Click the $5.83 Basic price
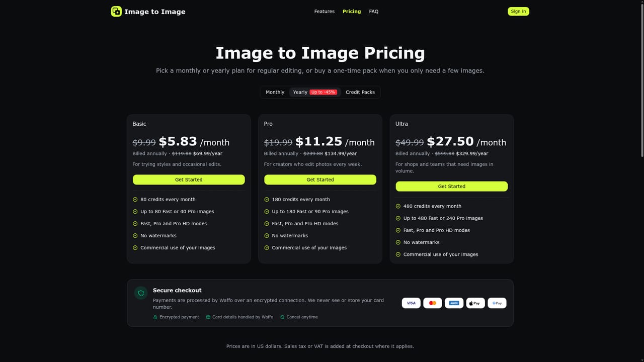 point(178,142)
